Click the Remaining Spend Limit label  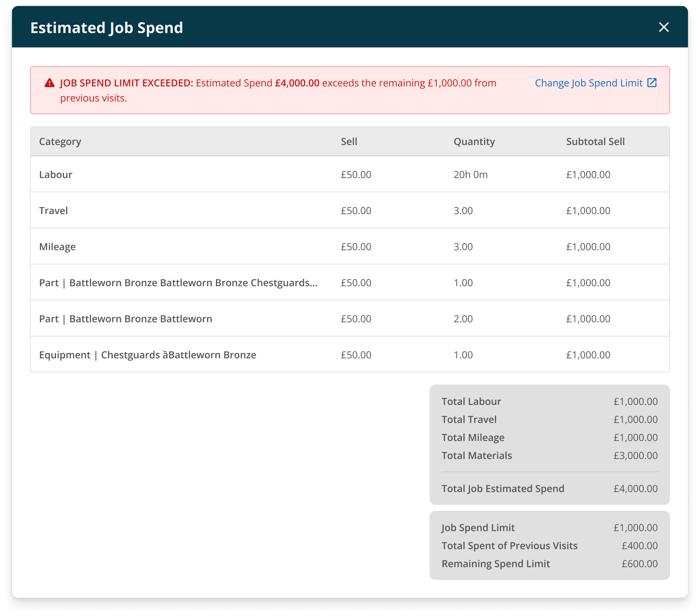[496, 564]
